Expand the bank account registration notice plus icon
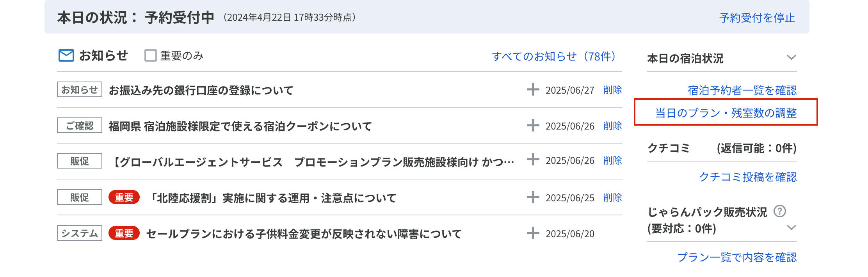 pyautogui.click(x=533, y=90)
